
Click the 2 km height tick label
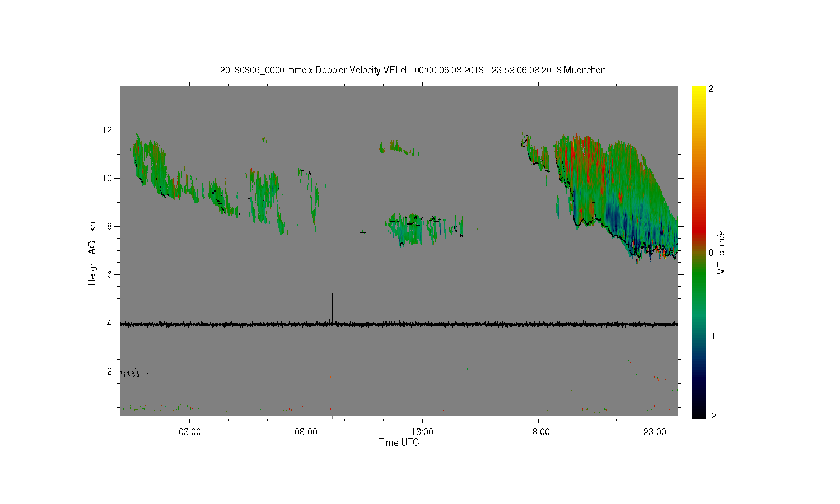click(x=110, y=371)
